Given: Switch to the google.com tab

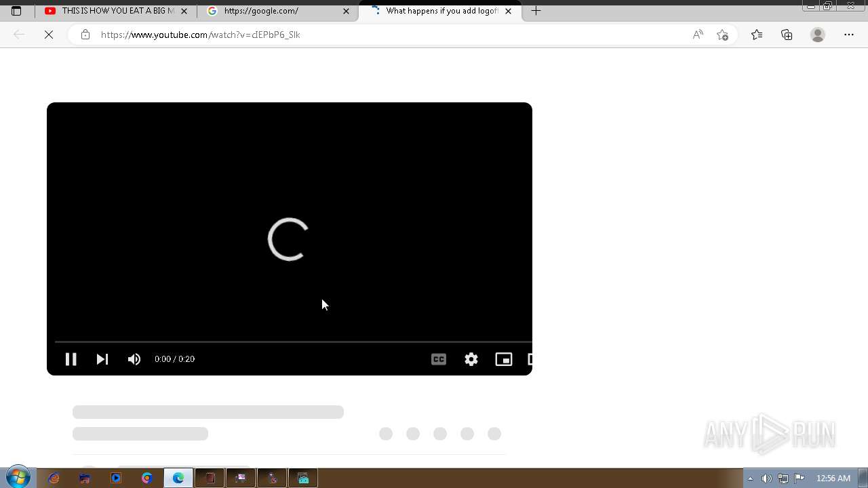Looking at the screenshot, I should [278, 11].
